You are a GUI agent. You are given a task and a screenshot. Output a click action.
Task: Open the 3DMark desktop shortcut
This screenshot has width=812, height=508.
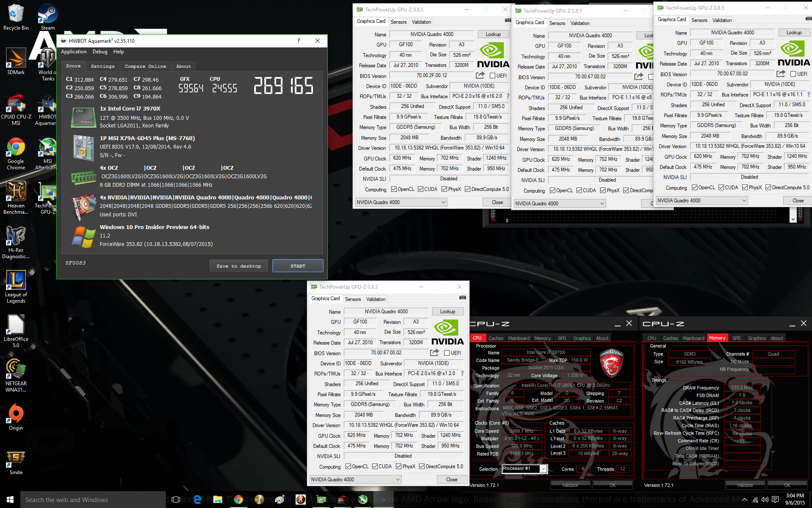point(16,61)
